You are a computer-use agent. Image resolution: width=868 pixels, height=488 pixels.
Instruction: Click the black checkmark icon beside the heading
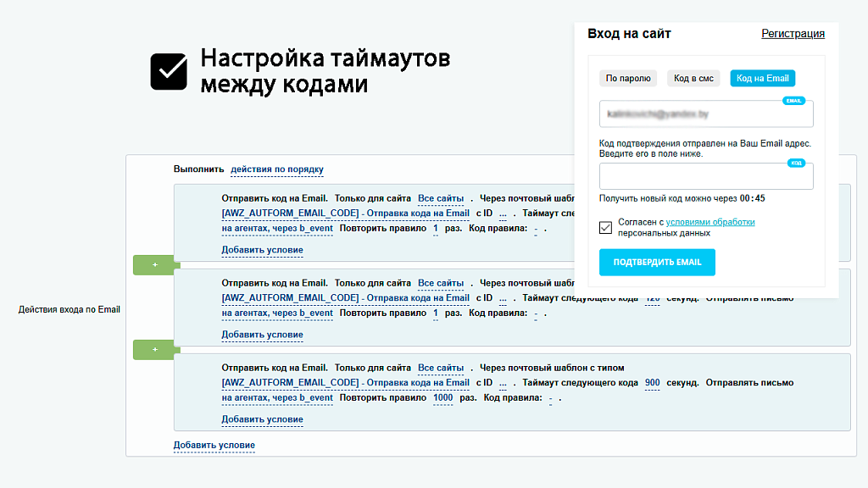coord(169,71)
